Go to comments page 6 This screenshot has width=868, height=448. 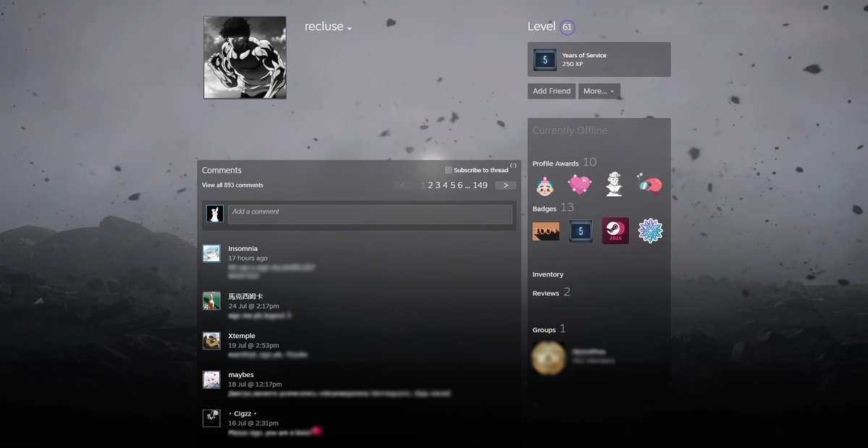(x=460, y=185)
